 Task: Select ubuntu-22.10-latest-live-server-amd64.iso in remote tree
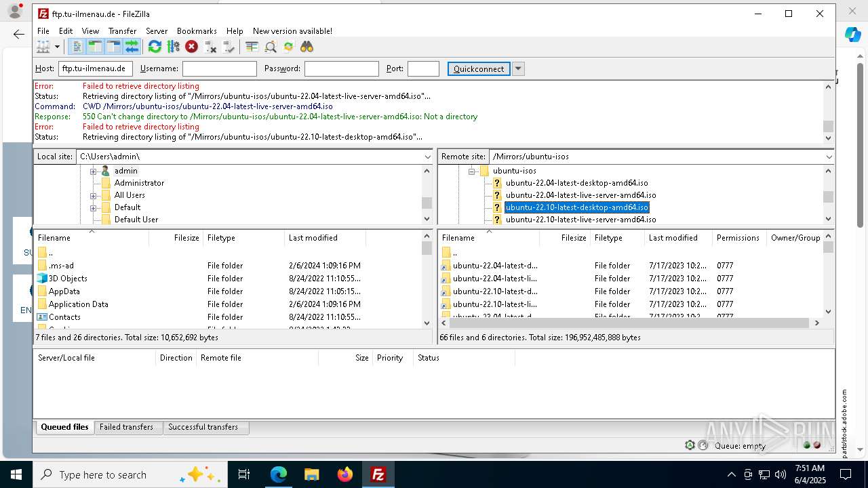[580, 220]
